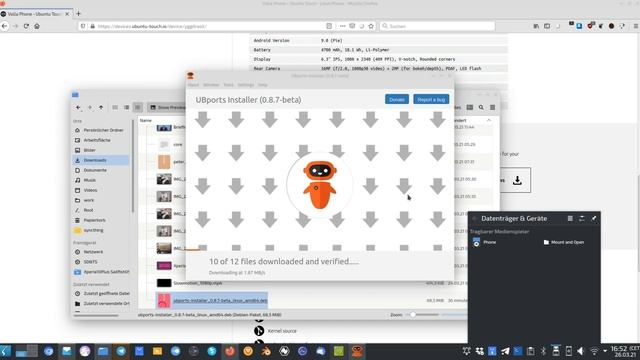Open the Datenträger & Geräte panel menu
Image resolution: width=640 pixels, height=360 pixels.
[x=570, y=218]
